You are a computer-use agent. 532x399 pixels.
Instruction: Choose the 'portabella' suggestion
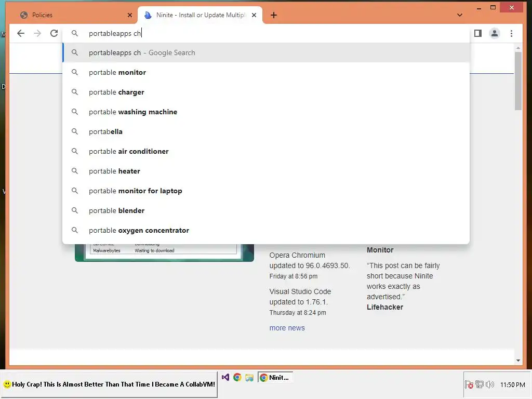coord(267,131)
